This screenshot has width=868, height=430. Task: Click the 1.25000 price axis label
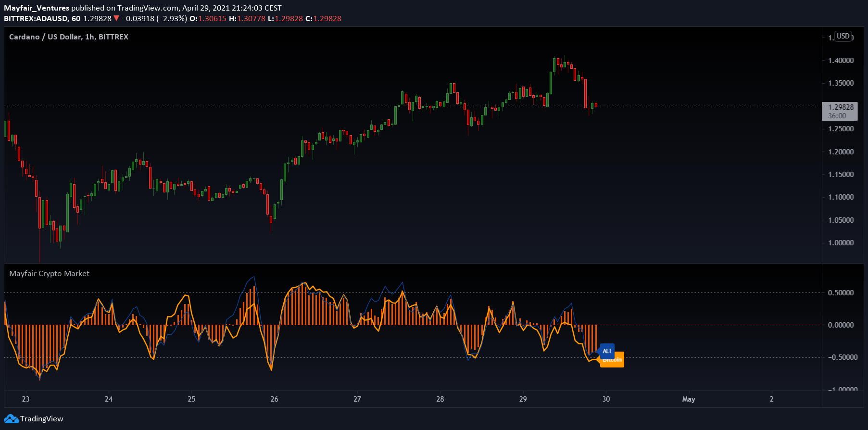(x=841, y=129)
